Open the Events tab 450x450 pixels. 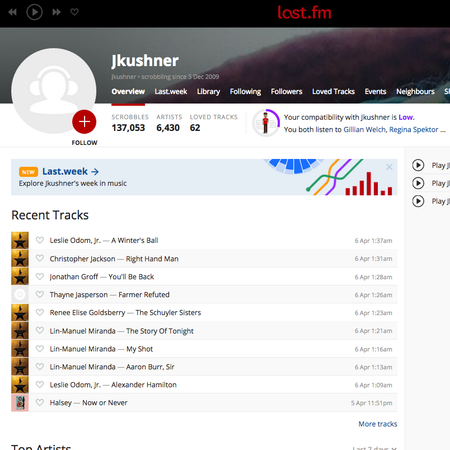tap(375, 91)
